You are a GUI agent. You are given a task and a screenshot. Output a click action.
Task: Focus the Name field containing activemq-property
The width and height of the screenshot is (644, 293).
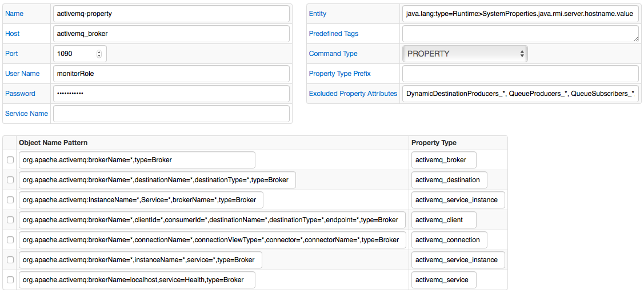(171, 14)
